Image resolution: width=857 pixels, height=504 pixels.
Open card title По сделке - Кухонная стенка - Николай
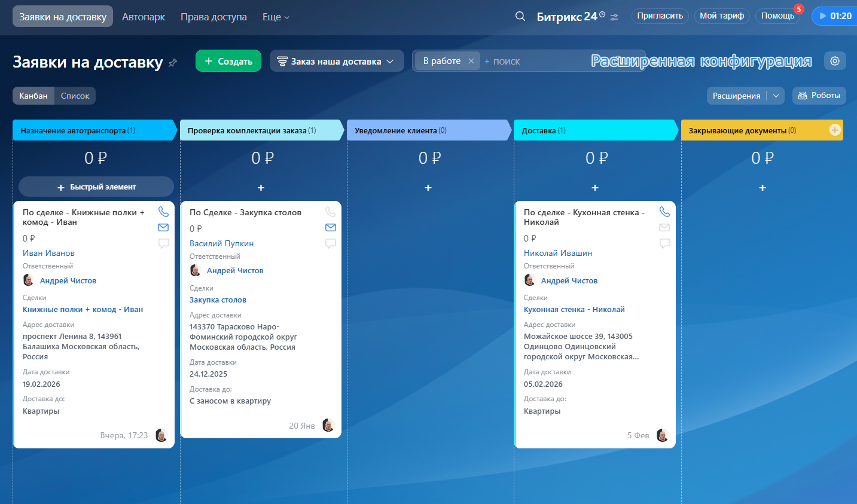coord(584,217)
